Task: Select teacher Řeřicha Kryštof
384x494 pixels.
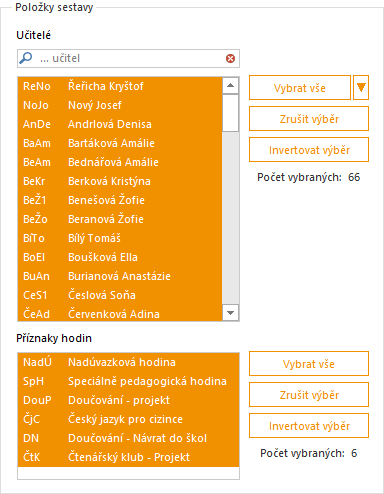Action: click(120, 86)
